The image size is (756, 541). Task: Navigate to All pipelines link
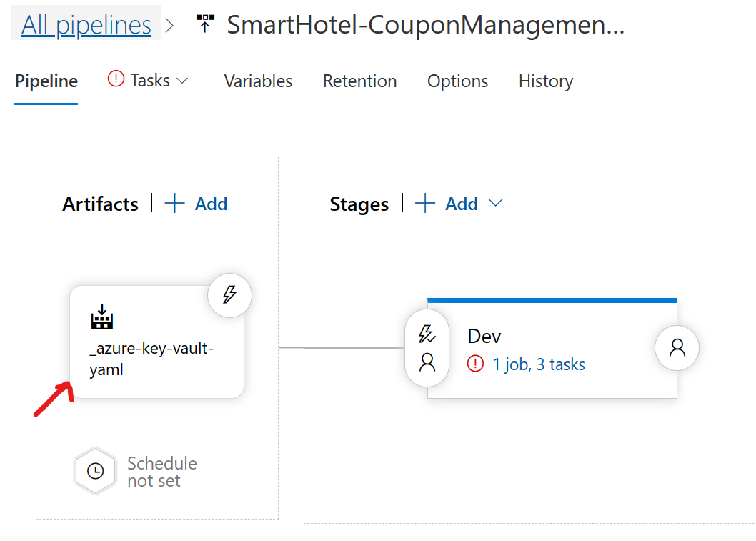(86, 26)
